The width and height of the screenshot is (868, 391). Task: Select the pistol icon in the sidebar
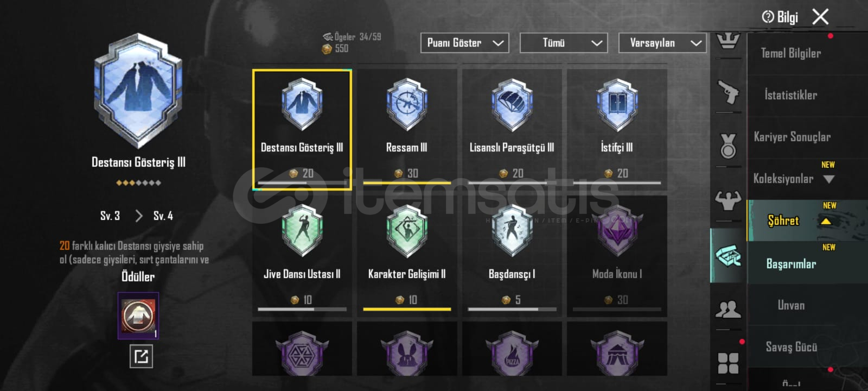pyautogui.click(x=728, y=92)
